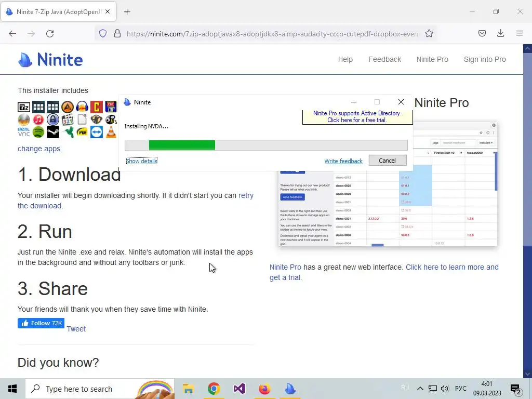532x399 pixels.
Task: Click the TeamViewer blue arrows icon
Action: (96, 131)
